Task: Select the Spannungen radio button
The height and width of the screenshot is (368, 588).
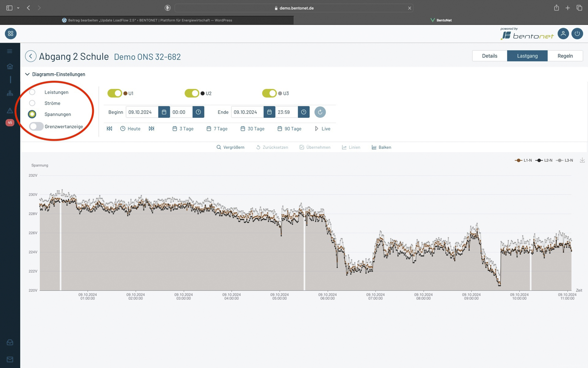Action: 32,114
